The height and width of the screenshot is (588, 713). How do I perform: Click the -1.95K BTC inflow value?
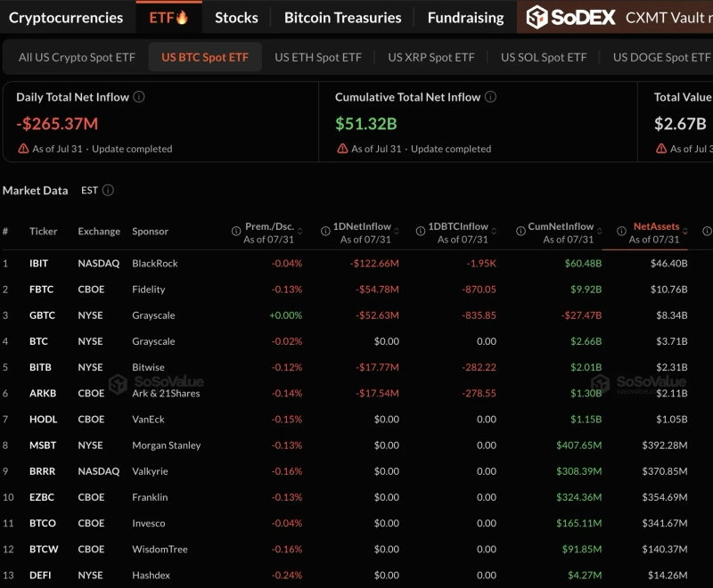[481, 263]
